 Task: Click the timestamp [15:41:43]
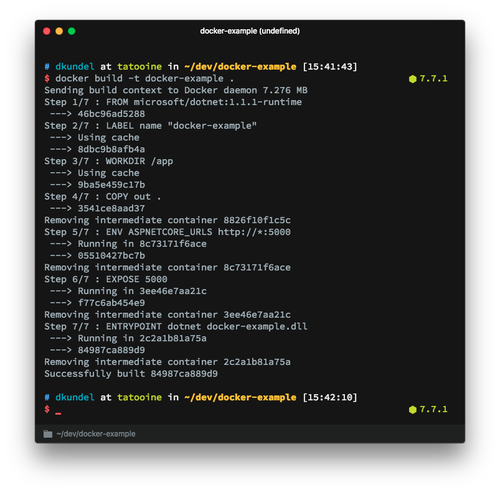[x=330, y=67]
